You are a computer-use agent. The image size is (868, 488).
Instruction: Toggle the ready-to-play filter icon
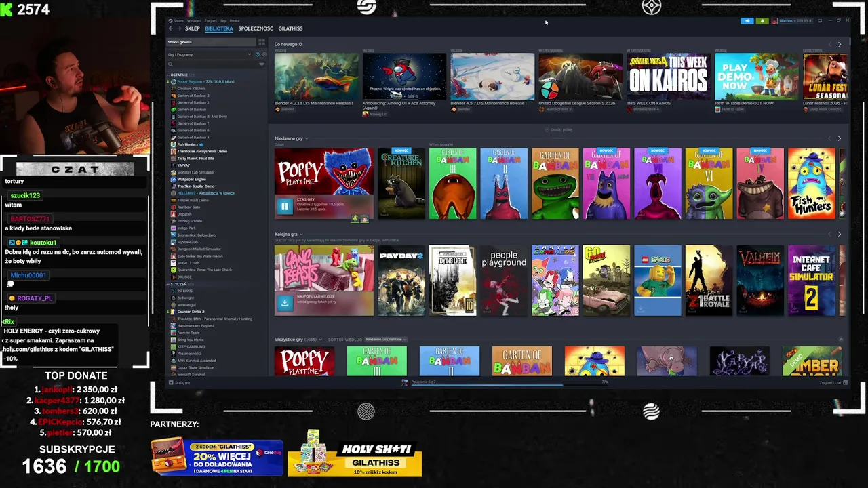coord(264,54)
